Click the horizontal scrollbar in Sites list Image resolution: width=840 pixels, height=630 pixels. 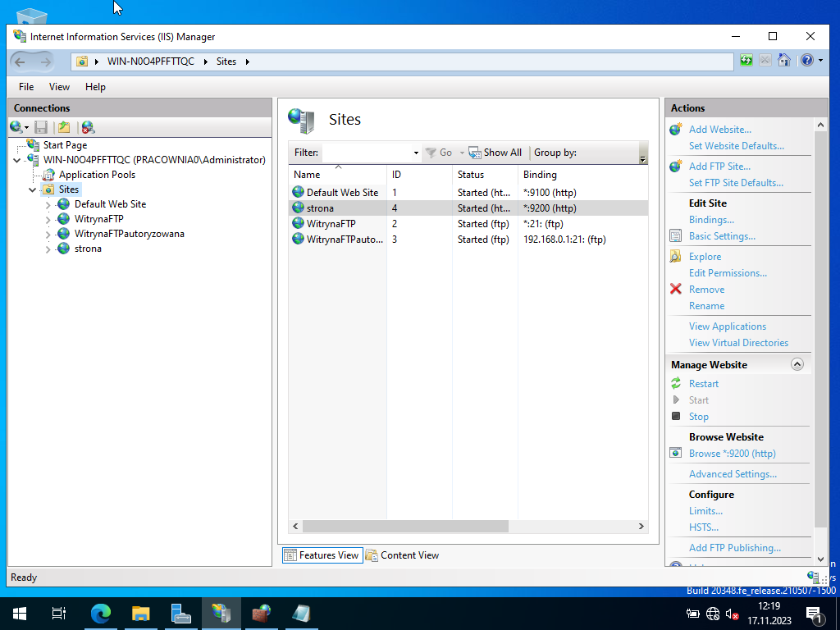(x=405, y=526)
